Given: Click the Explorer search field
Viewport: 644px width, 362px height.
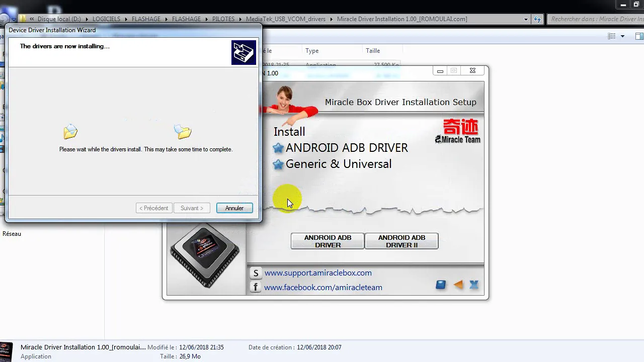Looking at the screenshot, I should pyautogui.click(x=596, y=19).
